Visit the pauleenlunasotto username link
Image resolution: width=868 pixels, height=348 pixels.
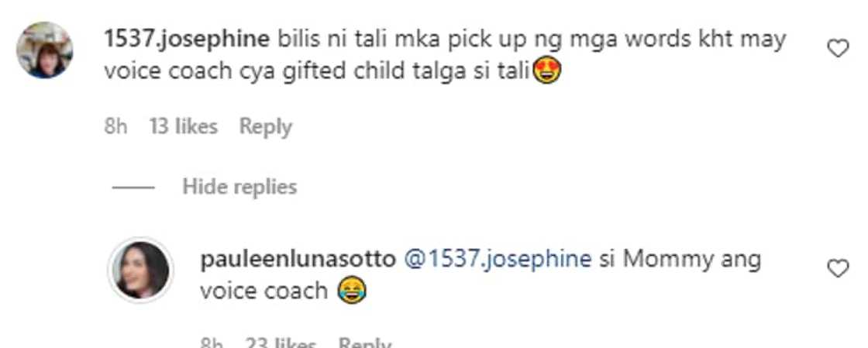[x=298, y=259]
